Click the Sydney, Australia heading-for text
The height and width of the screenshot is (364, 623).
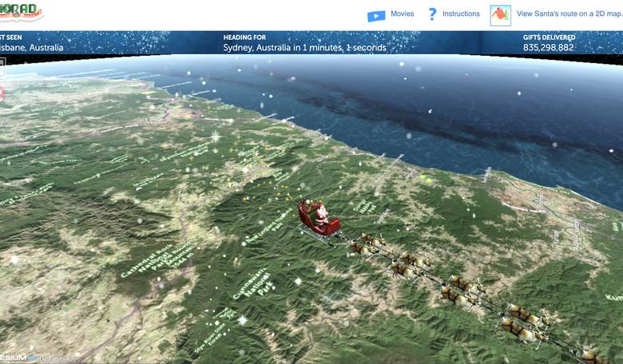click(x=304, y=48)
